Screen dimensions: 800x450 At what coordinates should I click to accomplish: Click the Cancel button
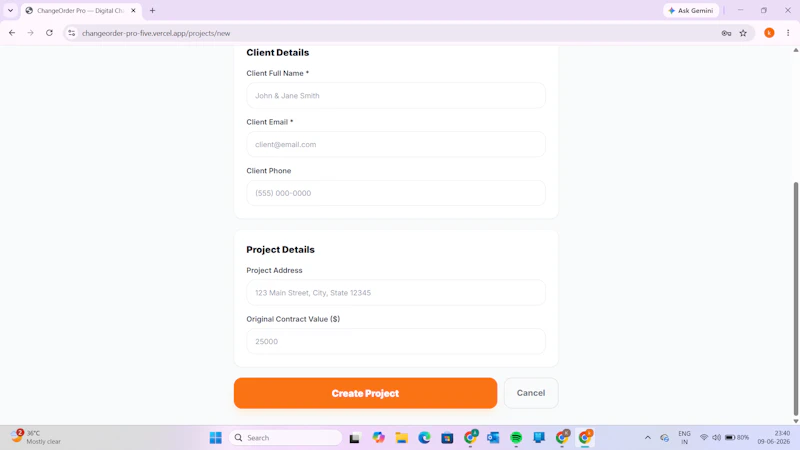tap(531, 393)
